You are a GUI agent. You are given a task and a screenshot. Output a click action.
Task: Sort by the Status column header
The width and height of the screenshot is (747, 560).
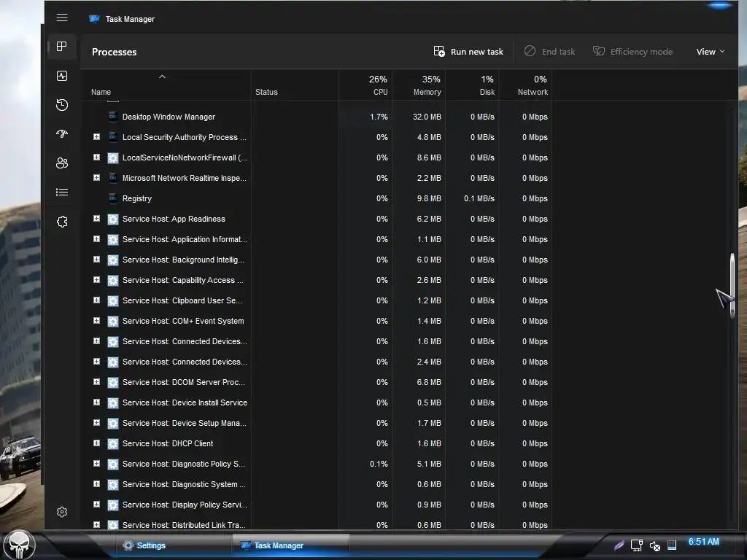[295, 86]
